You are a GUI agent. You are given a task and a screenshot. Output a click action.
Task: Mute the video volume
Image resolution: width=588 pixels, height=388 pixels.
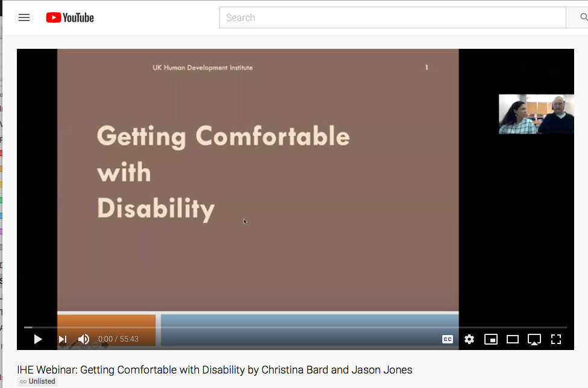[x=84, y=339]
